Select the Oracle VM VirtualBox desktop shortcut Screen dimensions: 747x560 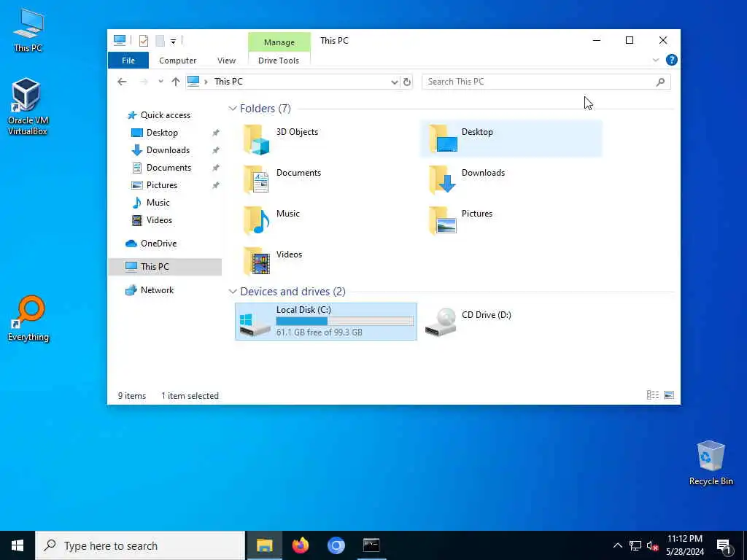(x=27, y=106)
